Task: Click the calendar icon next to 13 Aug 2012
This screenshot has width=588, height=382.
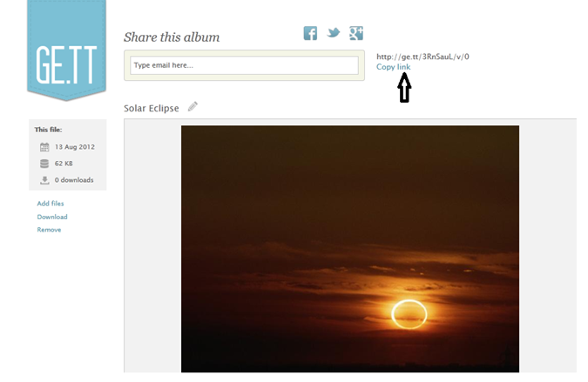Action: coord(44,147)
